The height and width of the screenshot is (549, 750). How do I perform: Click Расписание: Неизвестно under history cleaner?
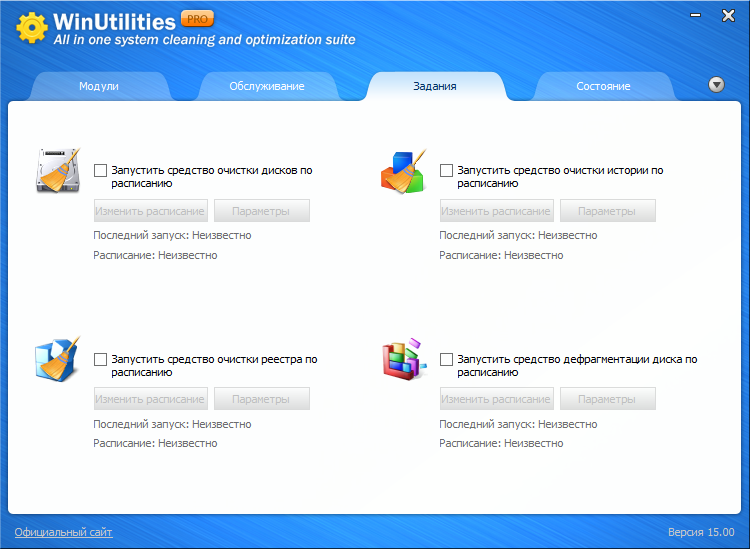click(x=501, y=255)
